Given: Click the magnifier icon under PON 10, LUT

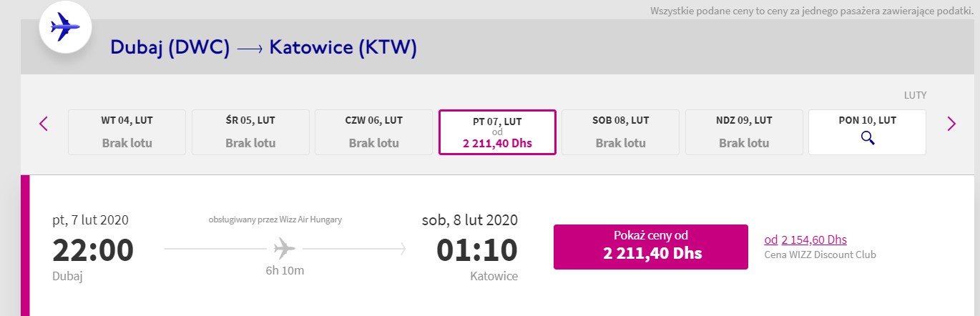Looking at the screenshot, I should 868,139.
